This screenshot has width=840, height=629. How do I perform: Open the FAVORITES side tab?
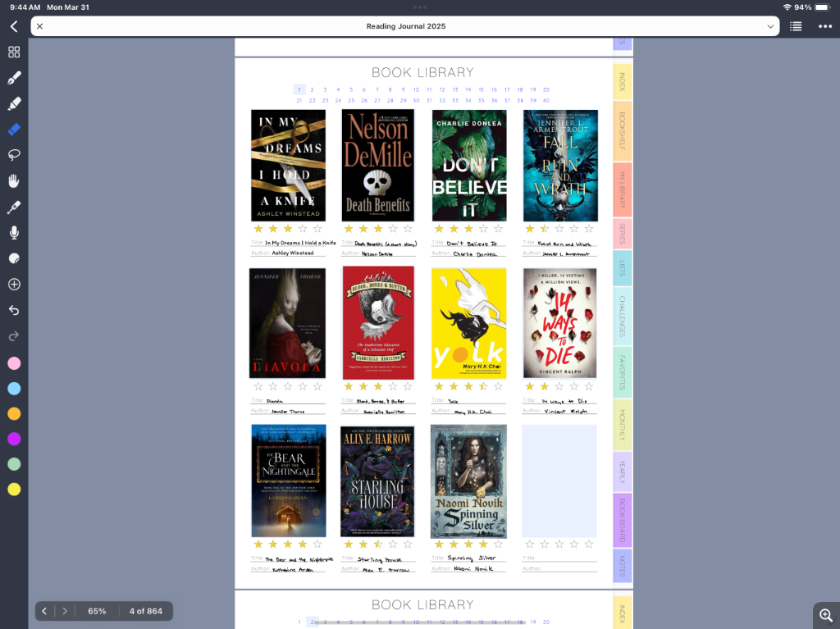[622, 372]
